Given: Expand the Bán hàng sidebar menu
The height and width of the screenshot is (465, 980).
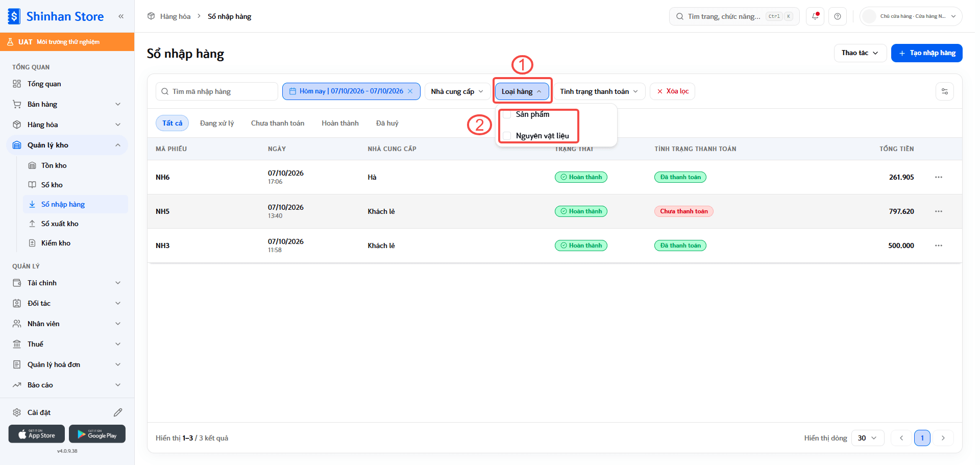Looking at the screenshot, I should pyautogui.click(x=67, y=104).
